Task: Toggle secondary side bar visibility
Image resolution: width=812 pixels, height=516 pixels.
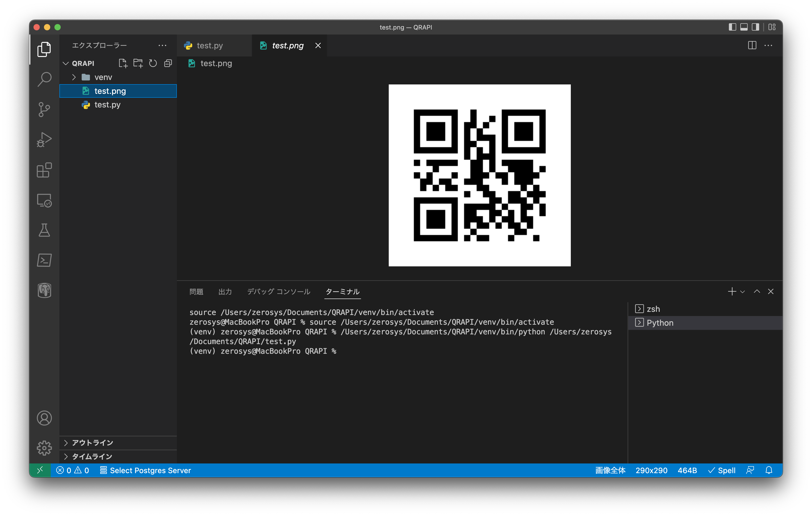Action: click(x=755, y=27)
